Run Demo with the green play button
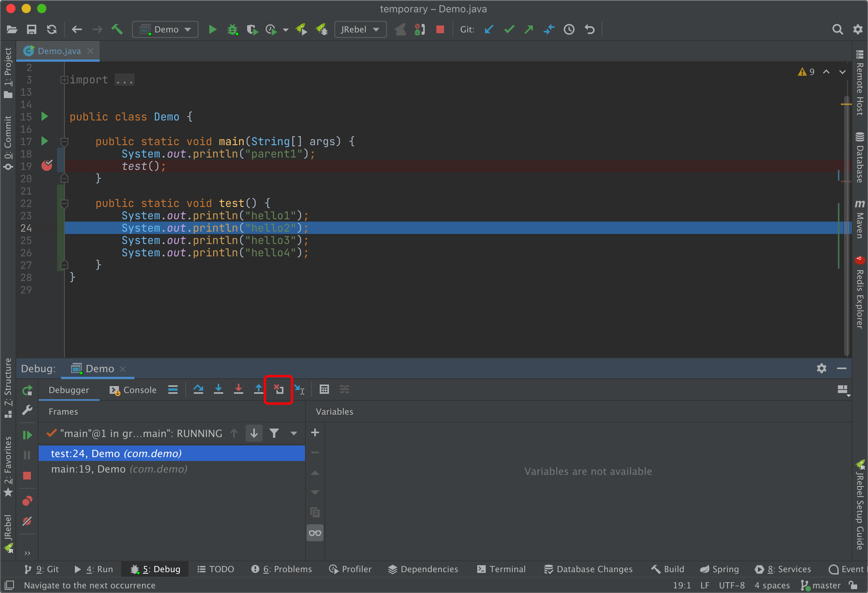The height and width of the screenshot is (593, 868). tap(212, 29)
